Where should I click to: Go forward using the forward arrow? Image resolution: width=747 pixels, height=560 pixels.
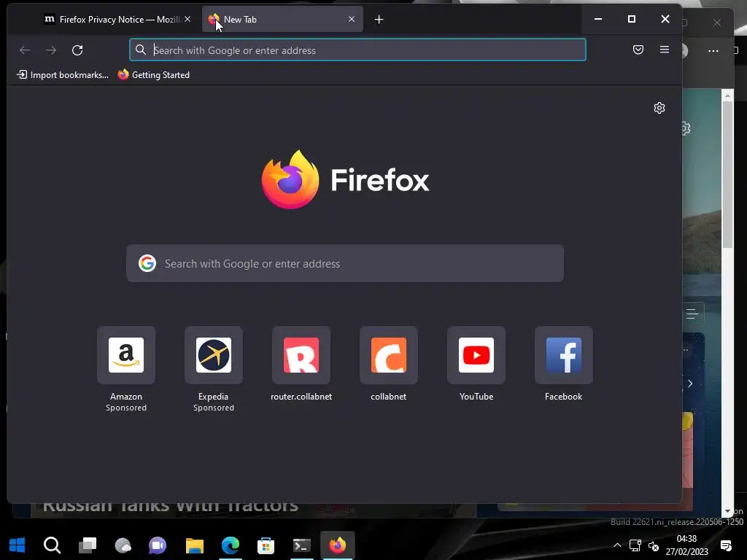51,50
